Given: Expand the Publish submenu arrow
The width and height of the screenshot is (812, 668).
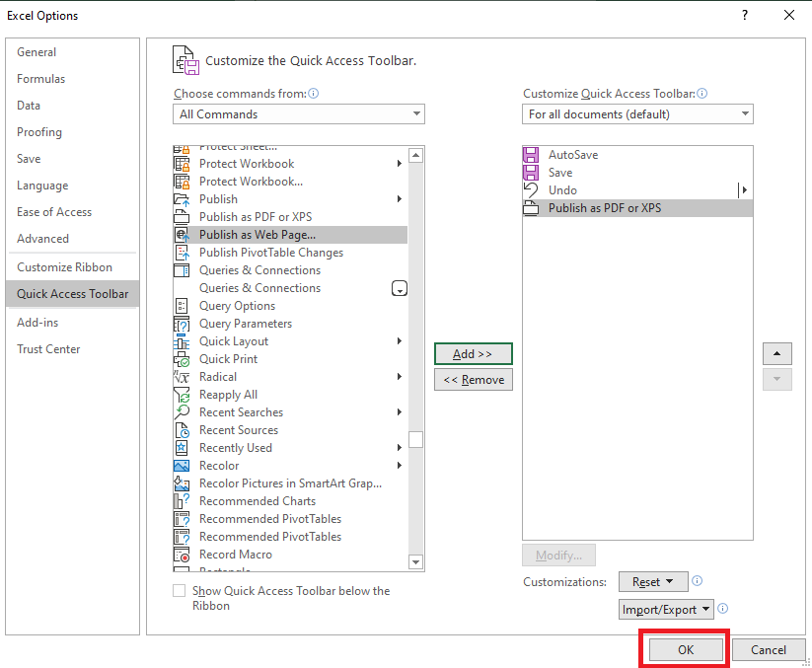Looking at the screenshot, I should pos(400,199).
